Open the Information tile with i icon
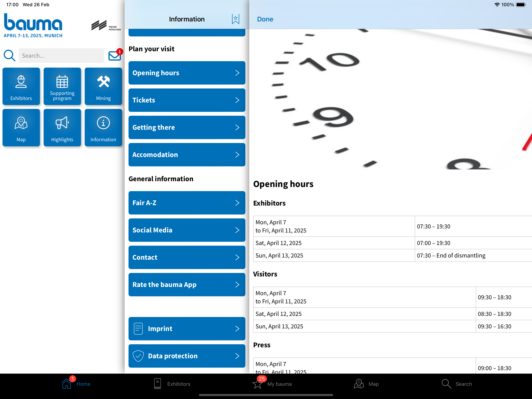532x399 pixels. (103, 128)
